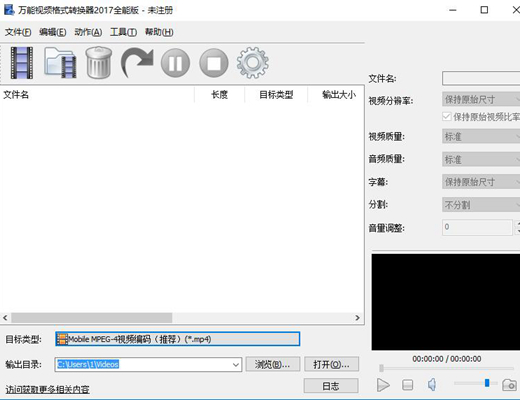The width and height of the screenshot is (520, 400).
Task: Click the add folder of videos icon
Action: tap(60, 63)
